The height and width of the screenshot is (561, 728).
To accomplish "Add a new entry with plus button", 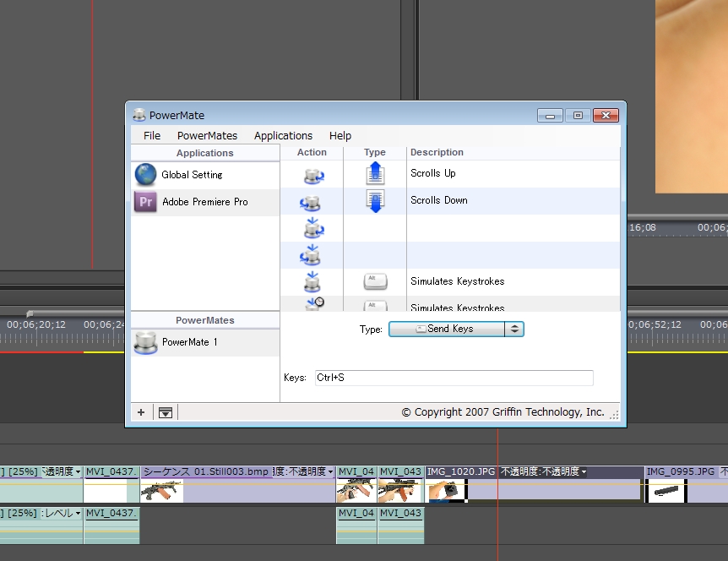I will pos(141,412).
